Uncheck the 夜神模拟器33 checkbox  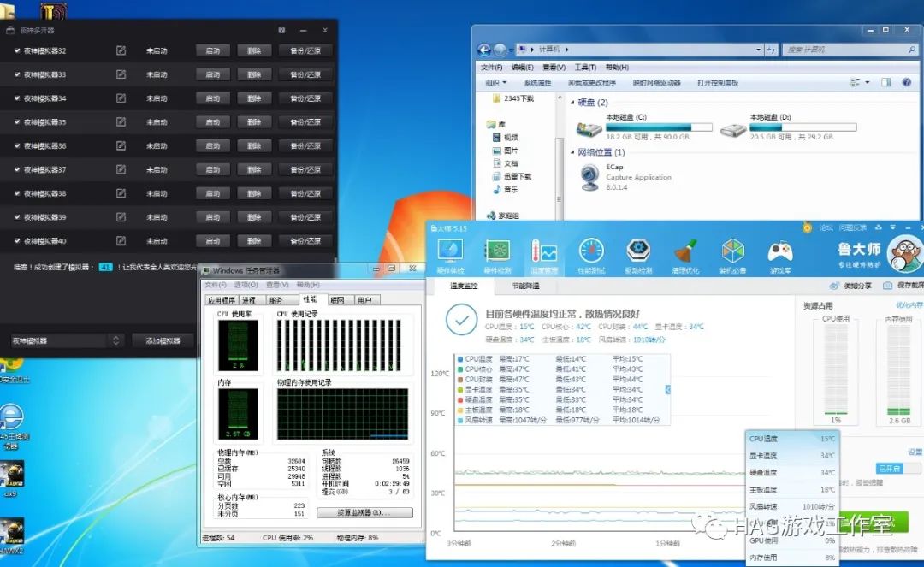(17, 74)
